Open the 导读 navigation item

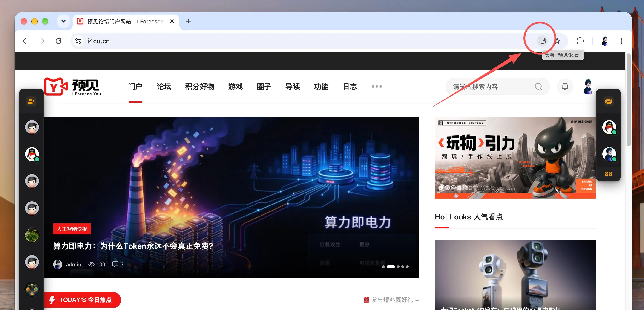coord(293,87)
